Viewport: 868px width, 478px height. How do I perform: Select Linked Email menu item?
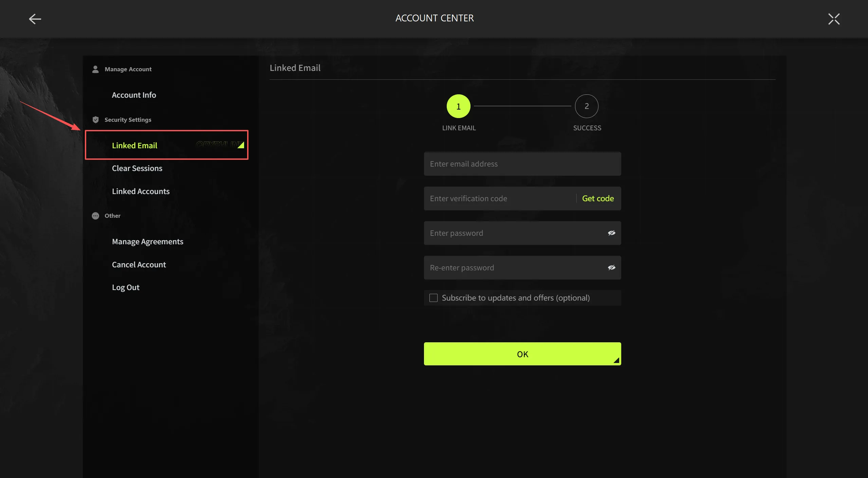pos(166,145)
